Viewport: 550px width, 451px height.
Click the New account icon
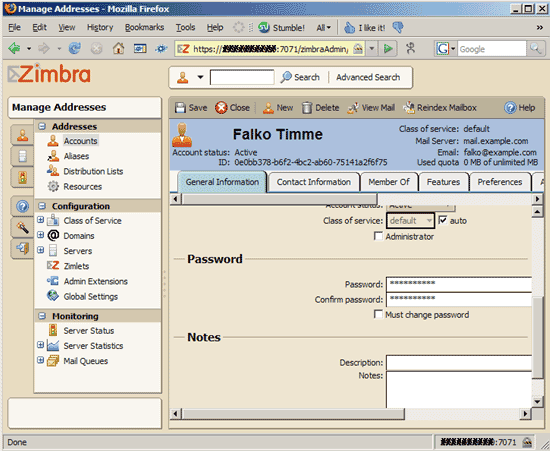(268, 108)
